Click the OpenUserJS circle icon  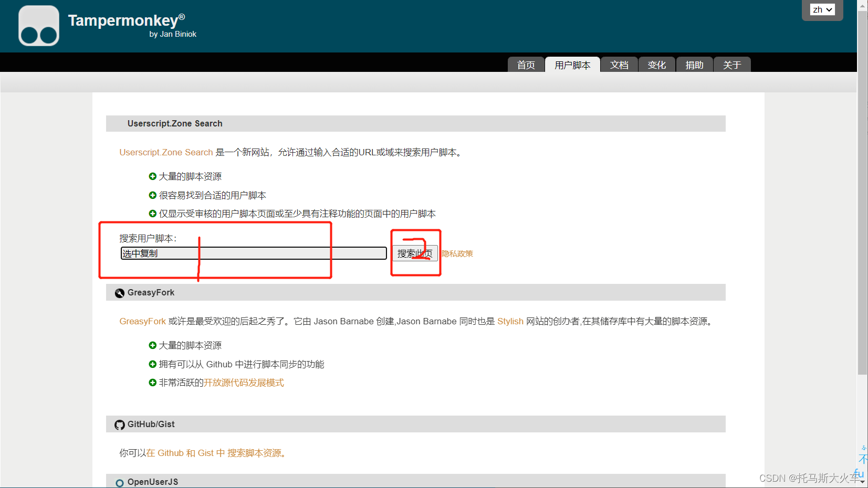[120, 482]
